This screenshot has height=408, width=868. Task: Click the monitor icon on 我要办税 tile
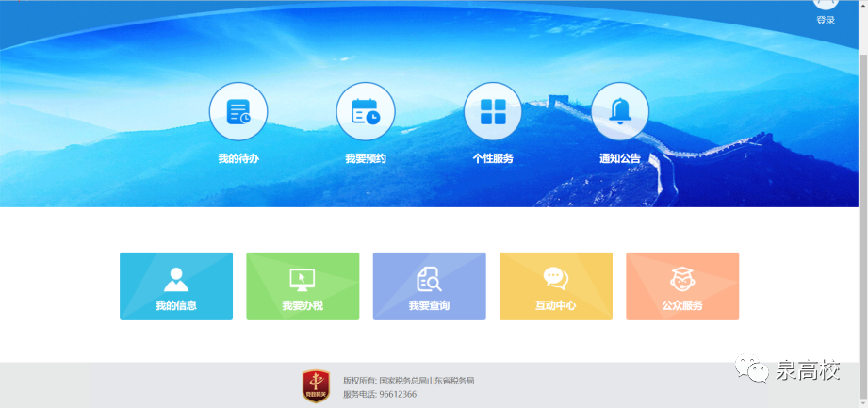(303, 279)
